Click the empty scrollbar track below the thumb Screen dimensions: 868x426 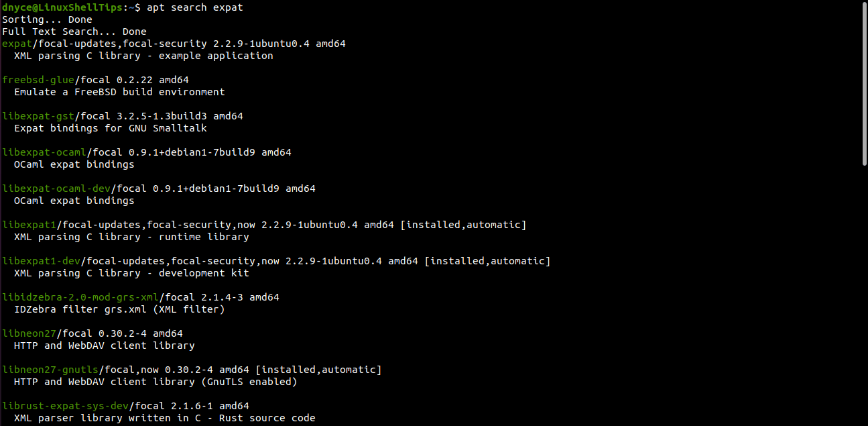tap(864, 295)
